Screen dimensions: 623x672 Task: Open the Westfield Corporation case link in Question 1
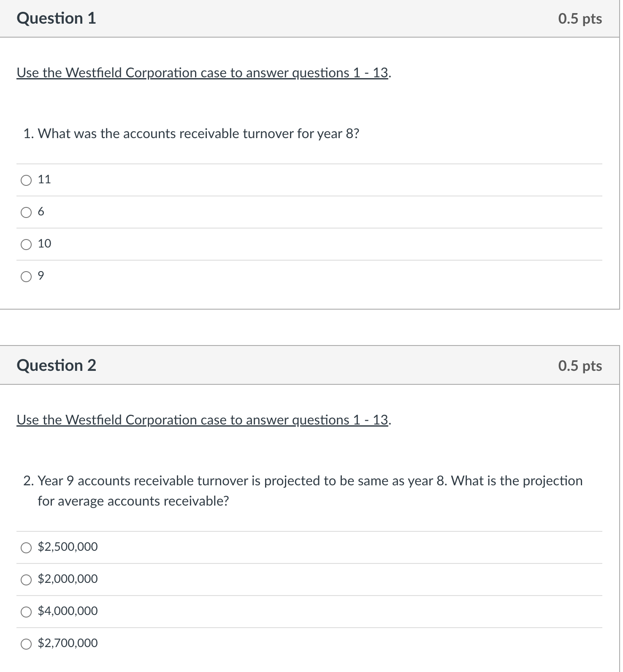[203, 73]
